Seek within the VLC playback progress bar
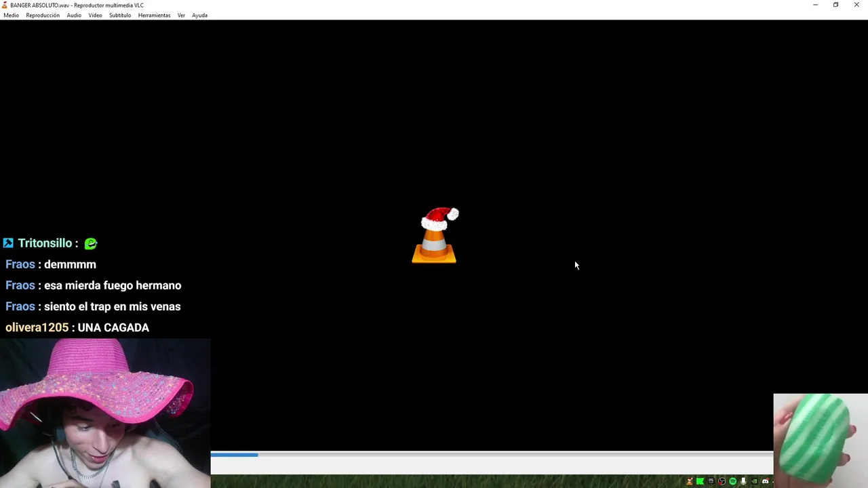This screenshot has width=868, height=488. click(492, 455)
